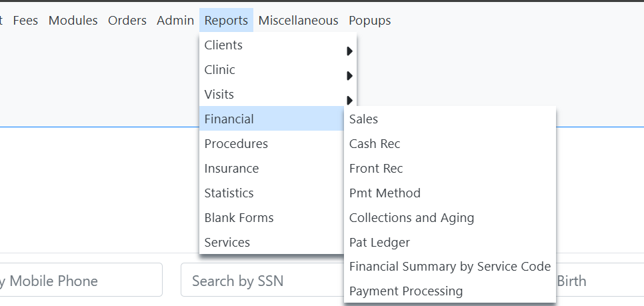Open the Orders menu
The height and width of the screenshot is (306, 644).
[127, 21]
